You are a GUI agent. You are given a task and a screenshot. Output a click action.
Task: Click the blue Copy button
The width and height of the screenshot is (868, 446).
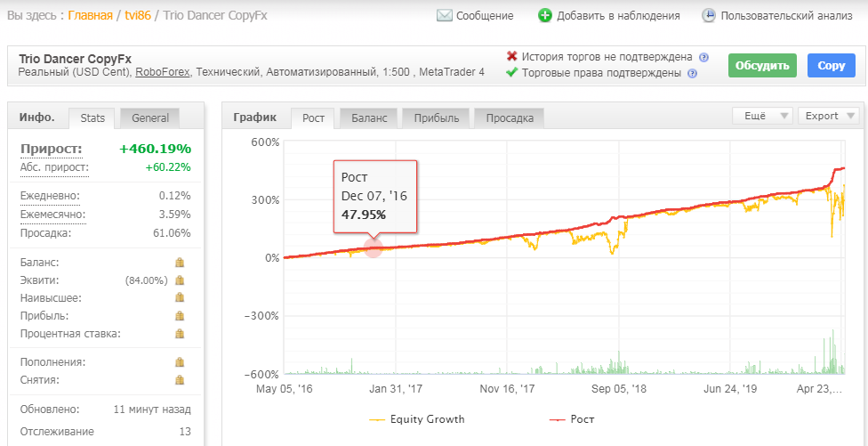coord(831,65)
